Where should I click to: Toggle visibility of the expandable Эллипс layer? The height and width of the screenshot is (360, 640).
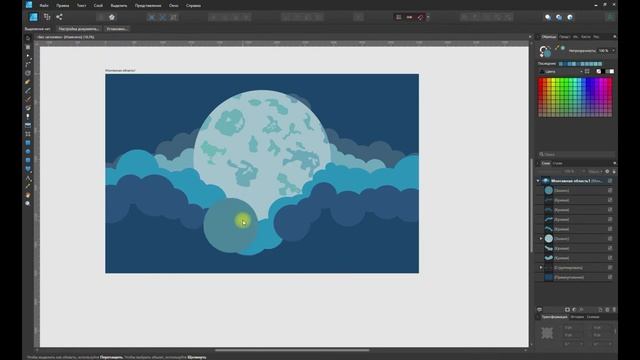click(610, 239)
